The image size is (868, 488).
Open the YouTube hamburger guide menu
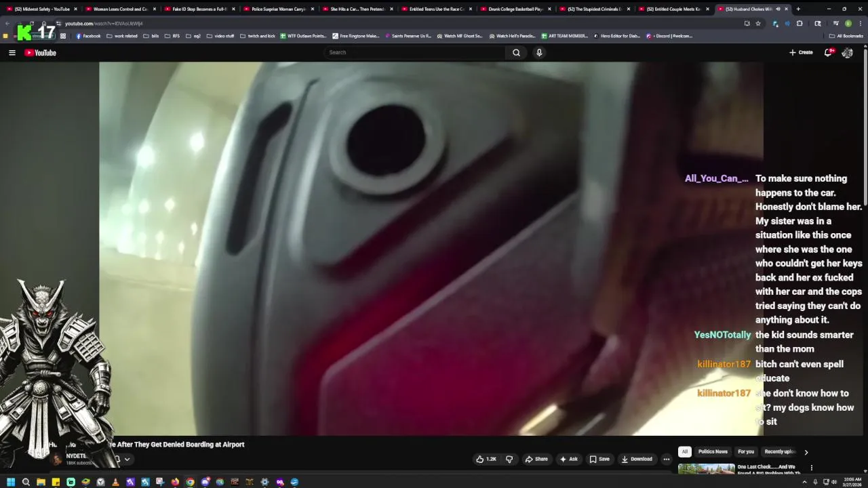click(x=12, y=52)
